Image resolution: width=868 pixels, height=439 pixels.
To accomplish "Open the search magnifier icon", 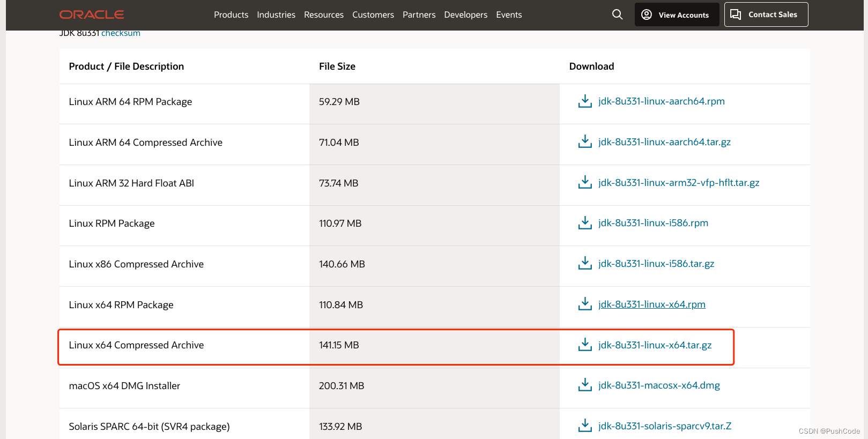I will 618,14.
